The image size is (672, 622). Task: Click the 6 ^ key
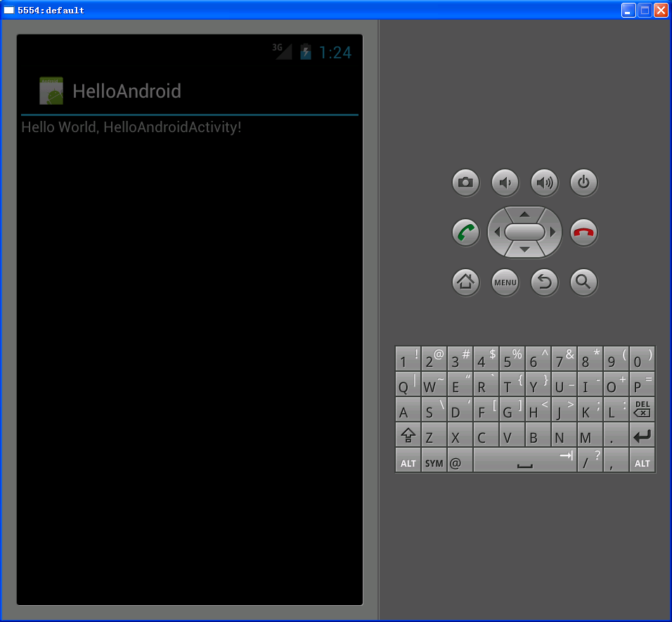pos(538,358)
